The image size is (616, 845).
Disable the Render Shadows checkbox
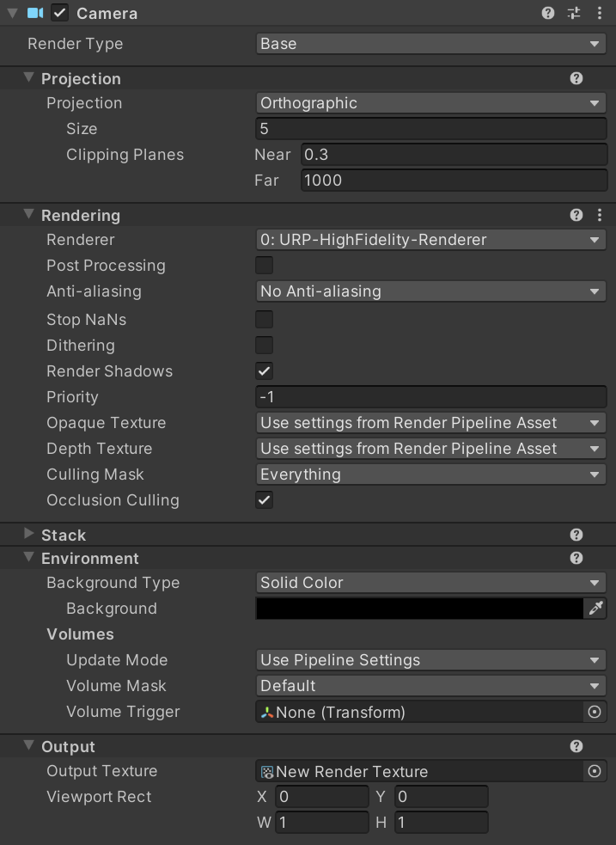point(265,371)
